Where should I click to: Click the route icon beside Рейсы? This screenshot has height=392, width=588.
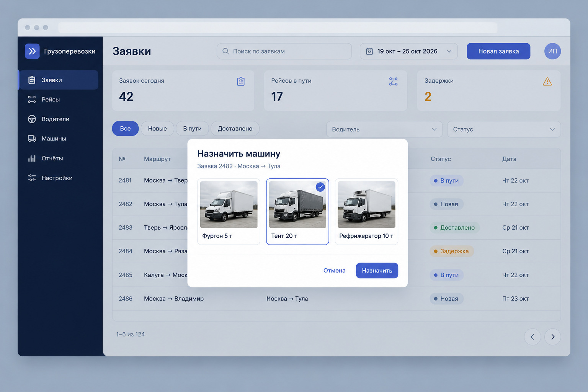click(32, 100)
